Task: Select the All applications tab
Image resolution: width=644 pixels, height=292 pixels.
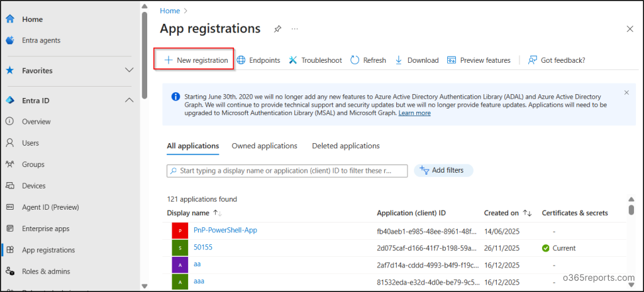Action: tap(192, 146)
